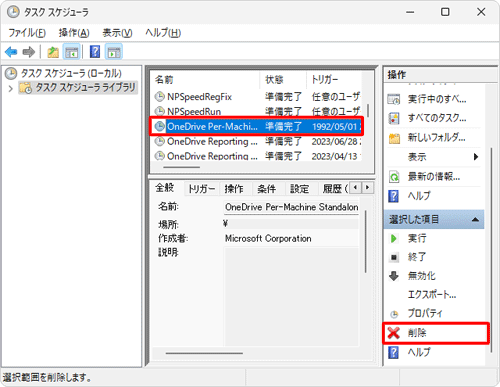The height and width of the screenshot is (387, 500).
Task: Select OneDrive Reporting task dated 2023/06/28
Action: point(257,141)
